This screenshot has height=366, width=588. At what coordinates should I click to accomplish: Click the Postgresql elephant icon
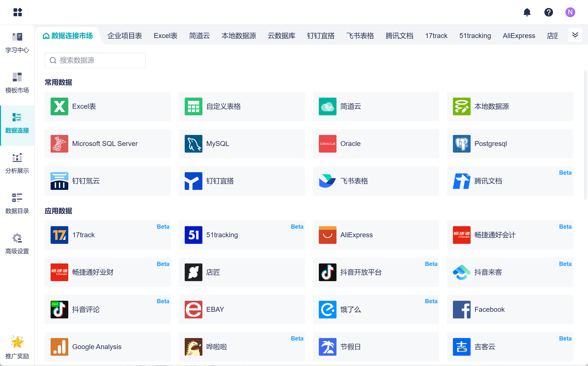point(462,144)
